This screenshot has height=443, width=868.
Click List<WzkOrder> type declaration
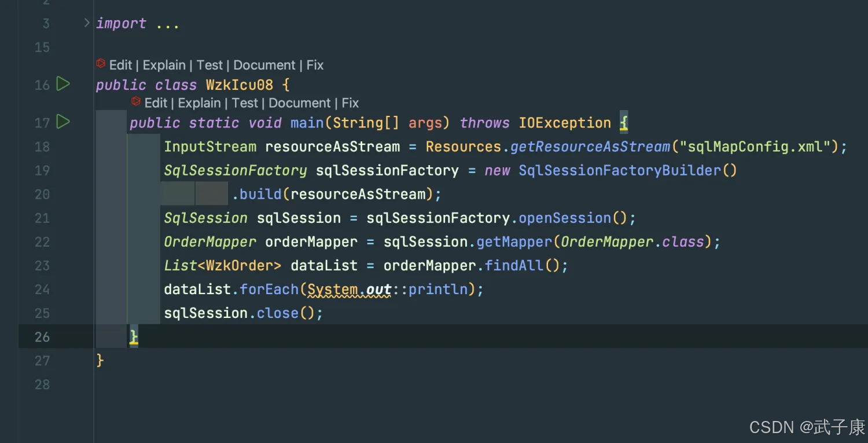point(223,265)
